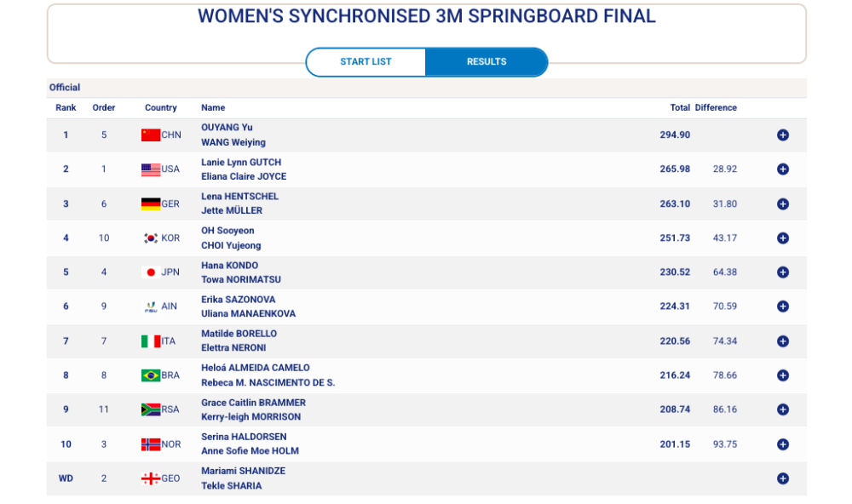Viewport: 852px width, 504px height.
Task: Click the China flag icon
Action: click(x=151, y=135)
